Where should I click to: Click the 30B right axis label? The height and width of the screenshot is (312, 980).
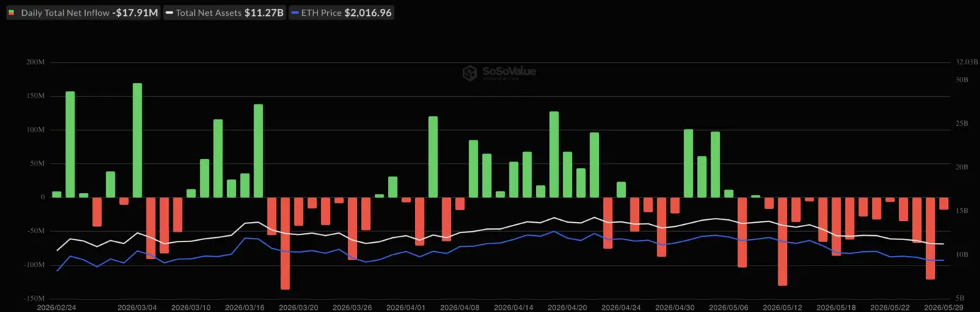(x=962, y=80)
